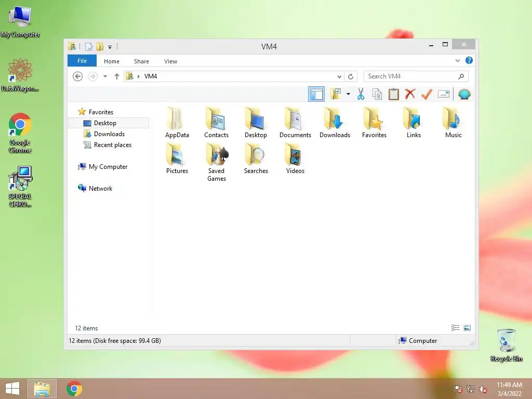Screen dimensions: 532x399
Task: Select the Videos folder
Action: pyautogui.click(x=295, y=159)
